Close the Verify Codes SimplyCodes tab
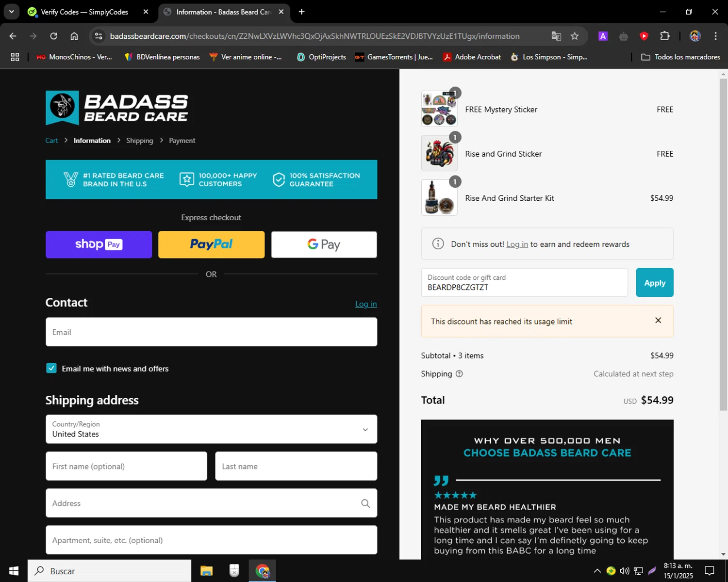Image resolution: width=728 pixels, height=582 pixels. [x=146, y=12]
